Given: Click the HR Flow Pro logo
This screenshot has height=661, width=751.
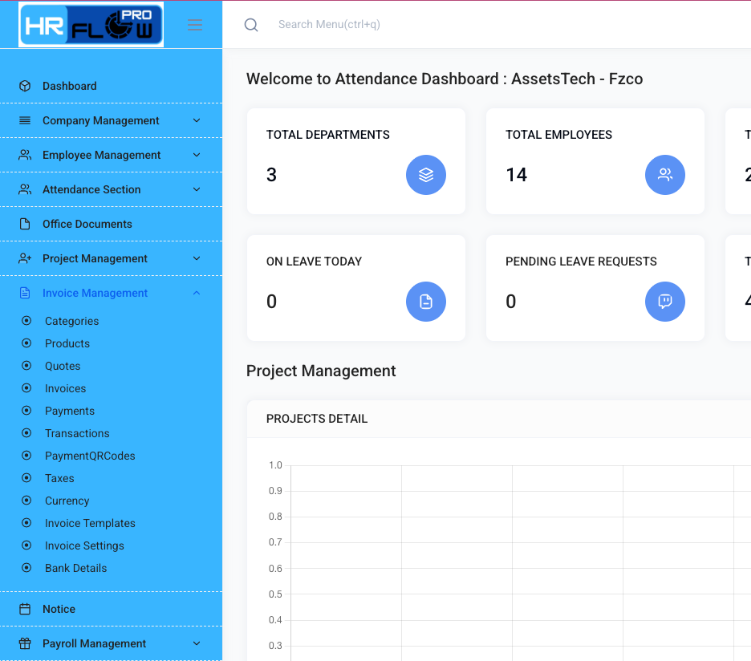Looking at the screenshot, I should click(91, 25).
